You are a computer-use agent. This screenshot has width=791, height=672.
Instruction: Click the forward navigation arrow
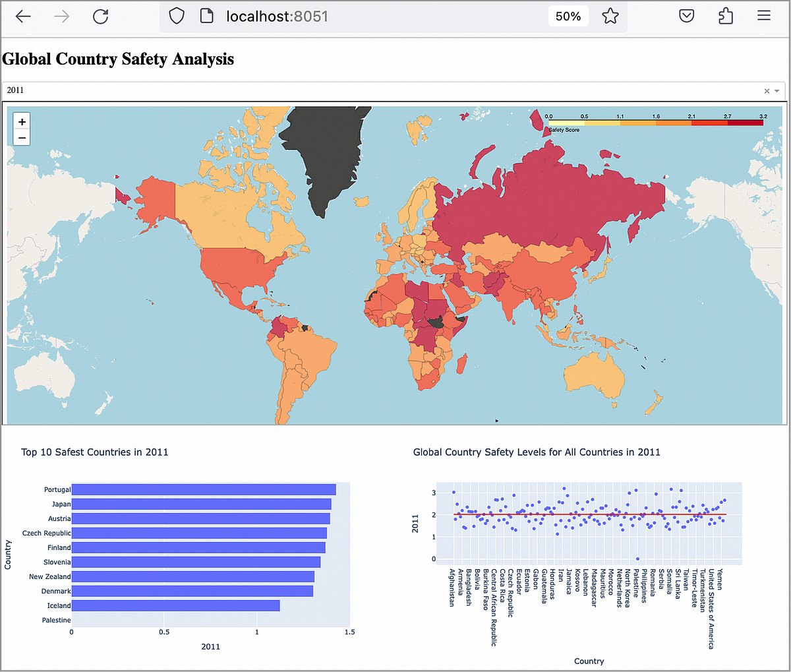tap(62, 16)
